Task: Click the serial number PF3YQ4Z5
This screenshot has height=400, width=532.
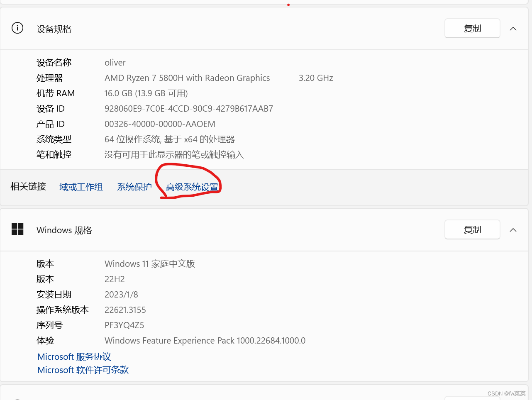Action: point(124,325)
